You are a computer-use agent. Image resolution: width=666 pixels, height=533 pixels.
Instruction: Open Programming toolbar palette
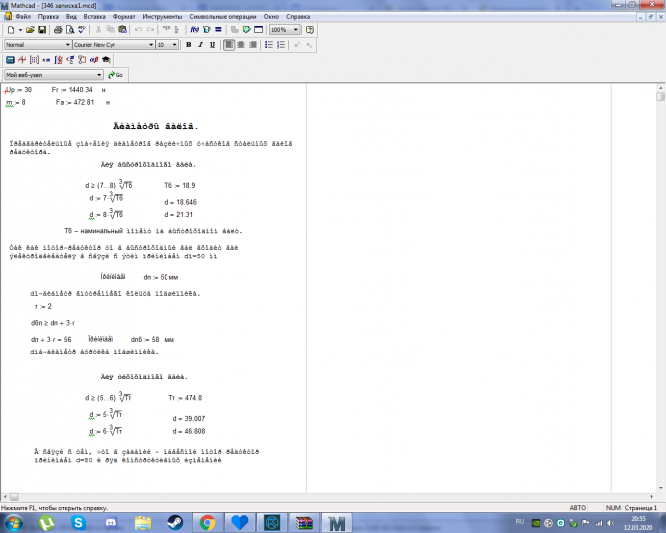click(82, 60)
